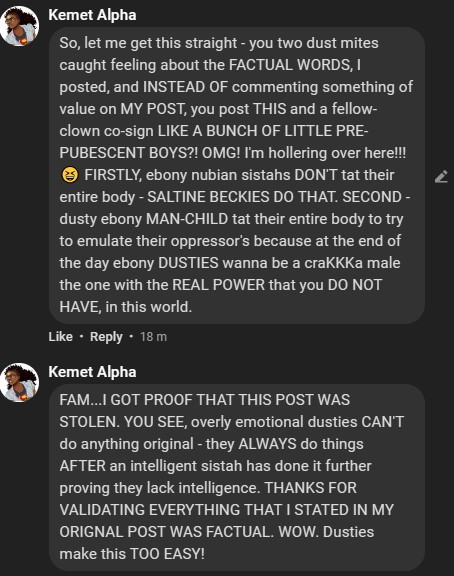This screenshot has width=454, height=576.
Task: Click the words "FACTUAL WORDS" in first comment
Action: (x=290, y=65)
